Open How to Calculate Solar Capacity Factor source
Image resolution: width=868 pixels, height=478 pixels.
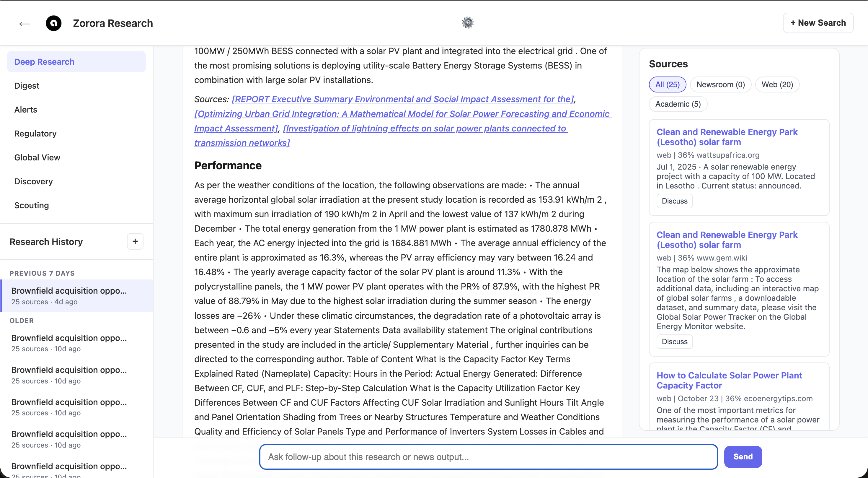tap(729, 380)
